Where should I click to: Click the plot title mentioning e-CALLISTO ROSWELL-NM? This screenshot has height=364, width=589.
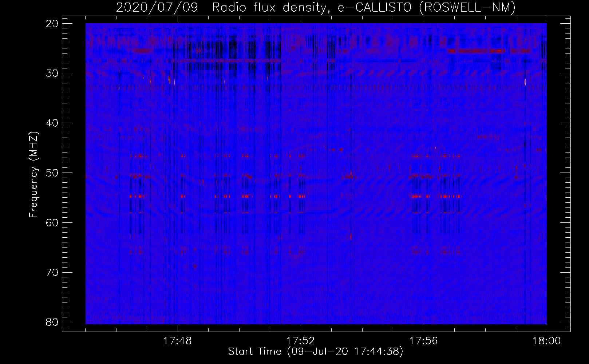(x=316, y=7)
